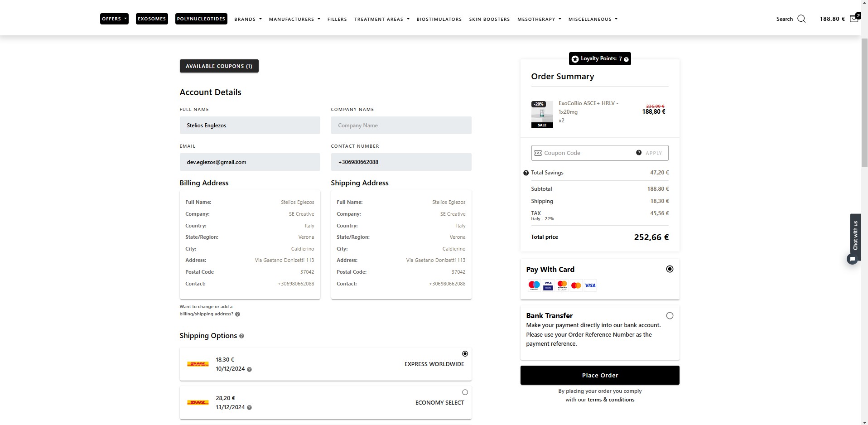
Task: Expand the Treatment Areas dropdown
Action: point(381,19)
